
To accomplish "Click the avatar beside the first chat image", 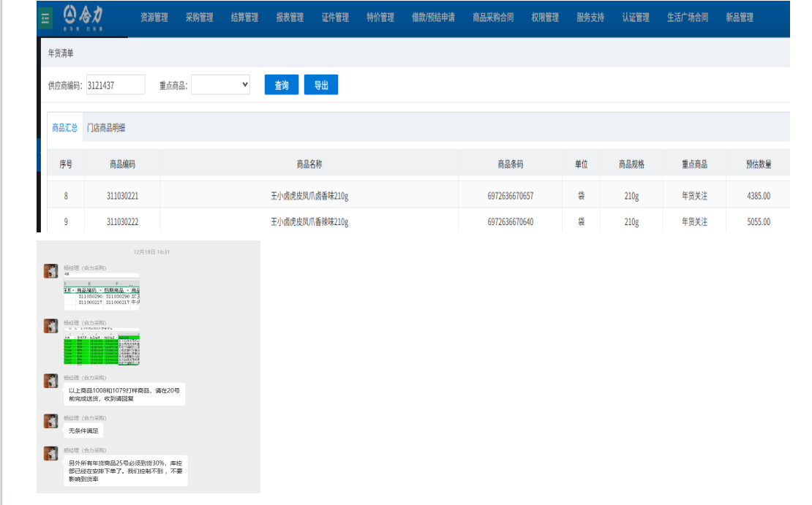I will pos(50,271).
